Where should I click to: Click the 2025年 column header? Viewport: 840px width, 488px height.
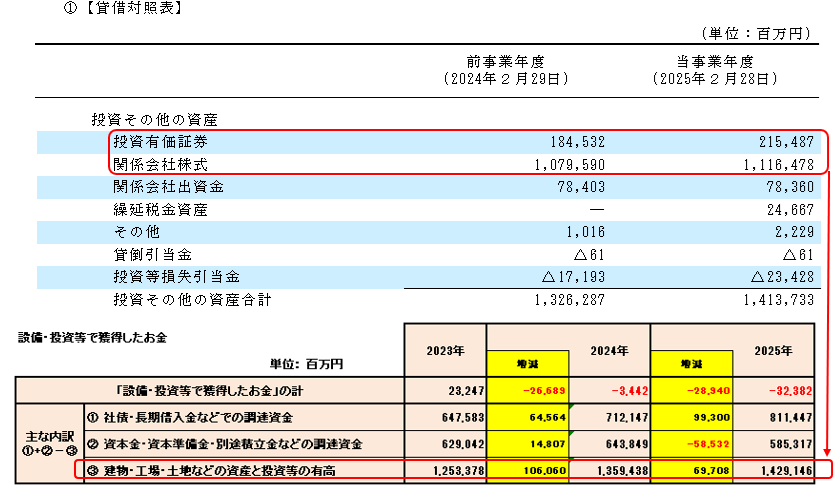coord(772,350)
